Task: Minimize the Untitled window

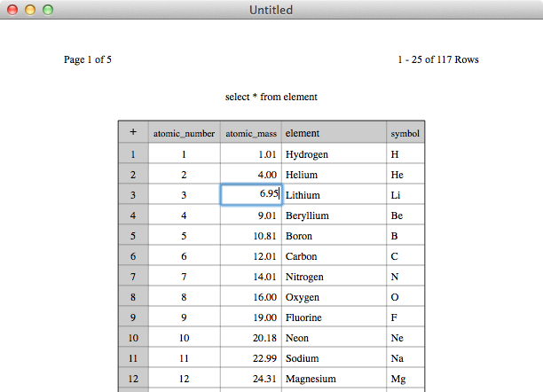Action: pos(30,10)
